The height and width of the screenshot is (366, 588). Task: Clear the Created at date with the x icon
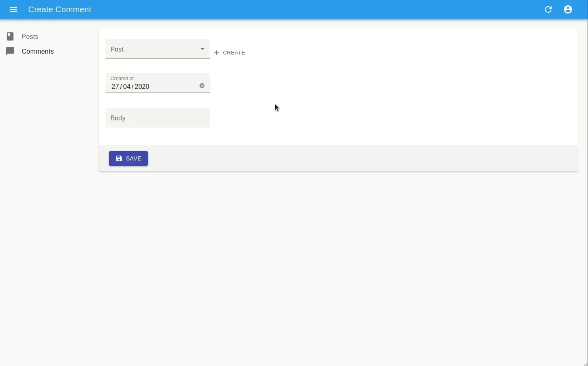pyautogui.click(x=202, y=86)
